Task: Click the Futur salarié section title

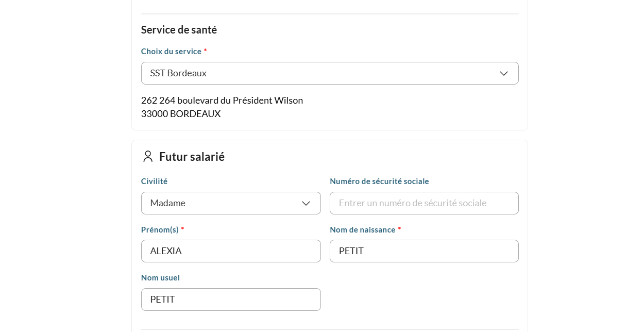Action: coord(192,157)
